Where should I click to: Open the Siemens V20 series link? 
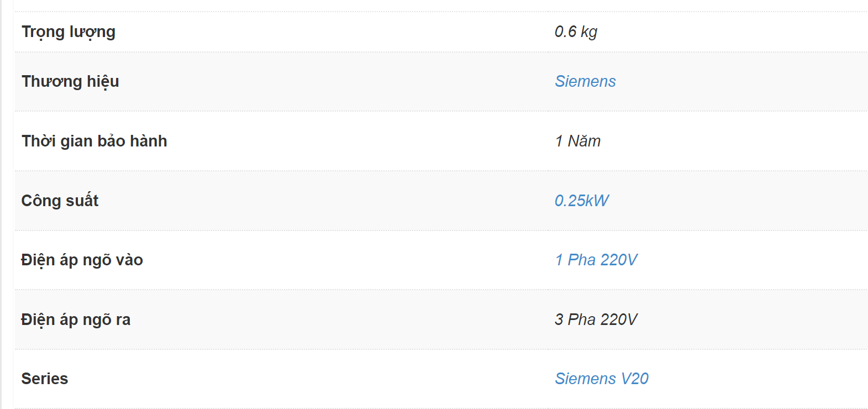click(x=602, y=379)
